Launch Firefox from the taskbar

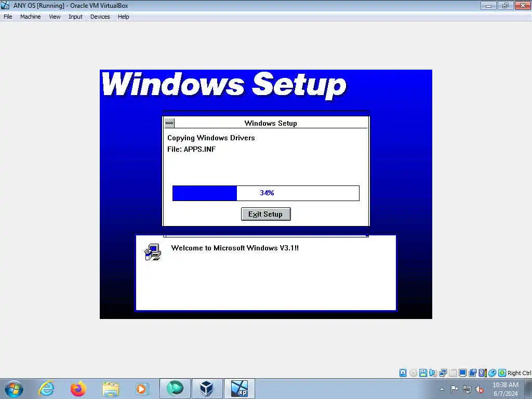[x=78, y=389]
